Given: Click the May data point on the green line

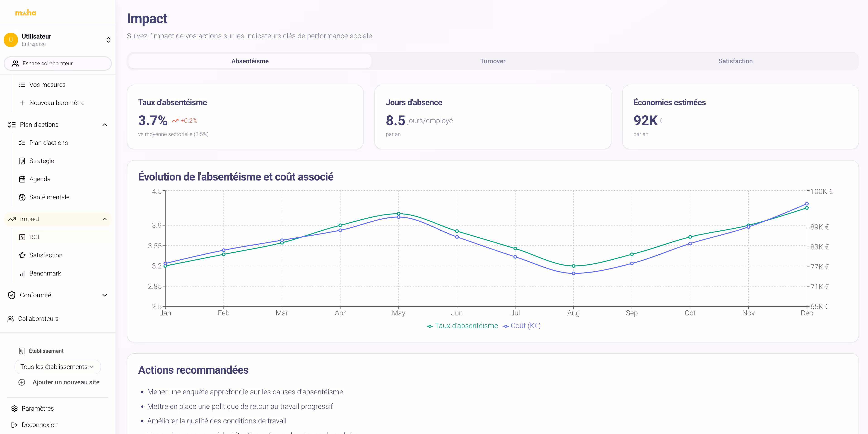Looking at the screenshot, I should 398,214.
